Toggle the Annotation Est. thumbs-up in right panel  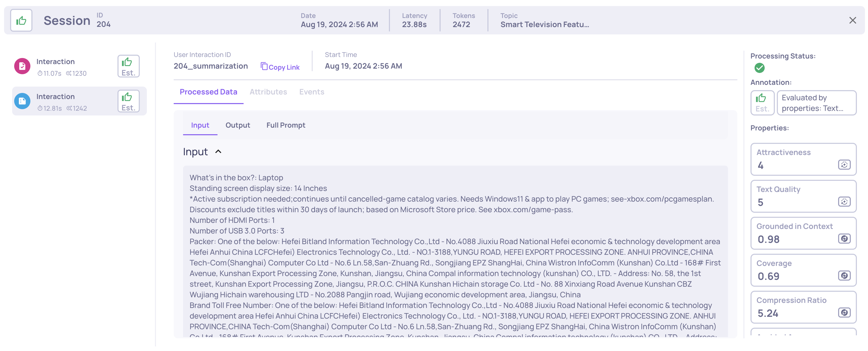pyautogui.click(x=762, y=103)
